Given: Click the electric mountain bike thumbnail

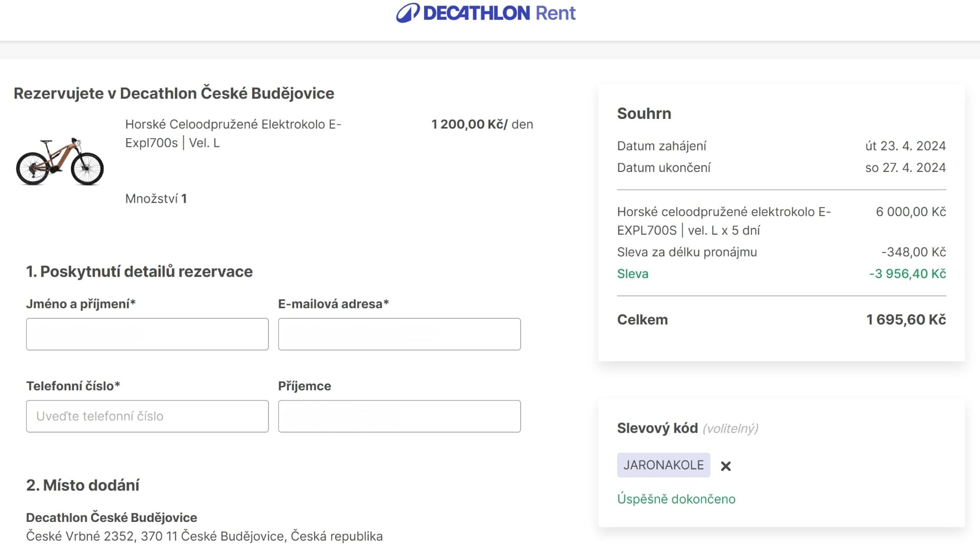Looking at the screenshot, I should tap(60, 161).
